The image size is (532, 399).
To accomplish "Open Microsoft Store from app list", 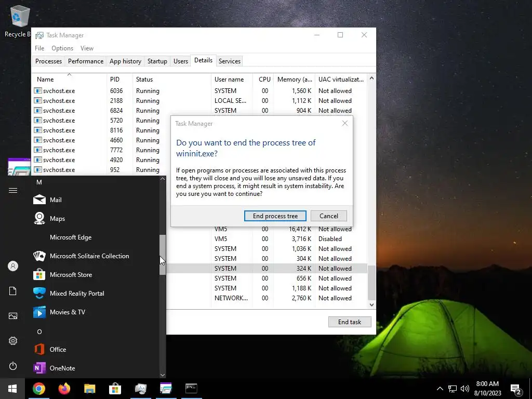I will tap(96, 274).
